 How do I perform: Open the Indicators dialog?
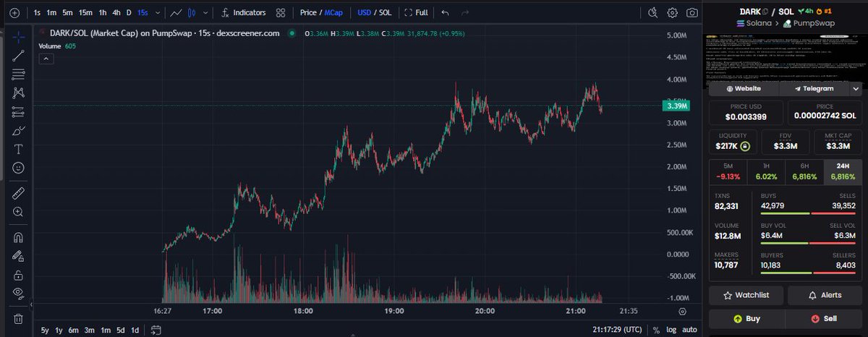click(243, 12)
